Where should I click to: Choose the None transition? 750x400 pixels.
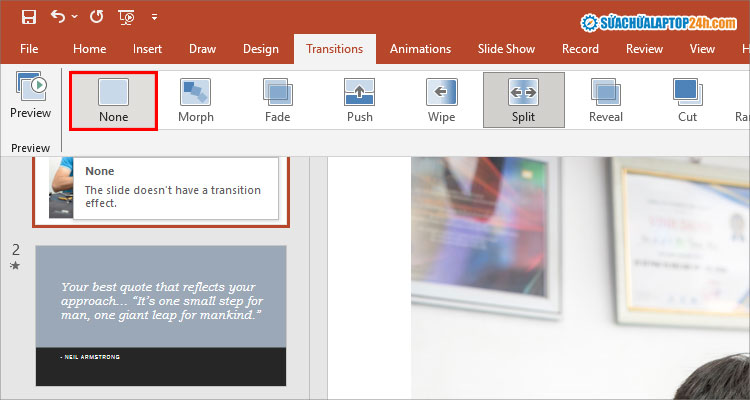[113, 100]
